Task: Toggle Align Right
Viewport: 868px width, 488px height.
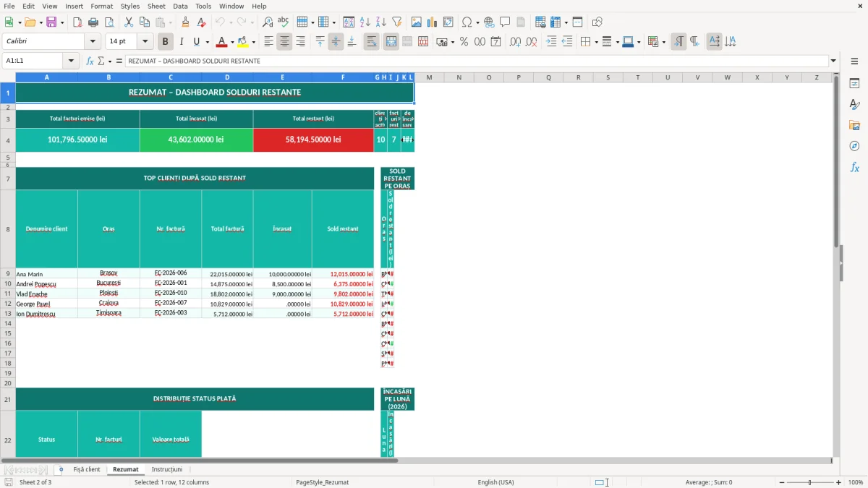Action: [x=300, y=42]
